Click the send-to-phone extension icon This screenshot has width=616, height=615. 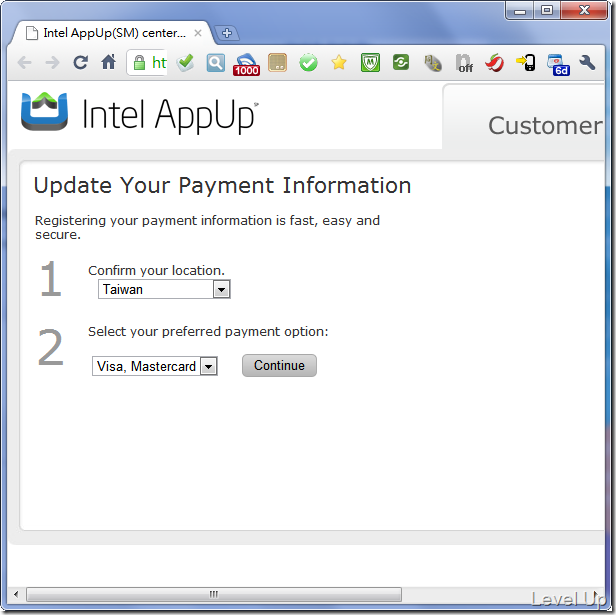click(x=526, y=62)
